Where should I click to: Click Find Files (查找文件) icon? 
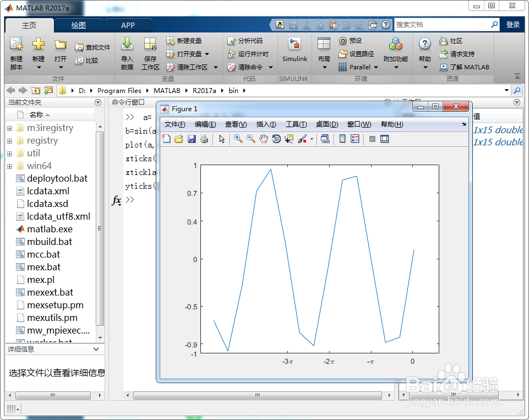pyautogui.click(x=79, y=47)
